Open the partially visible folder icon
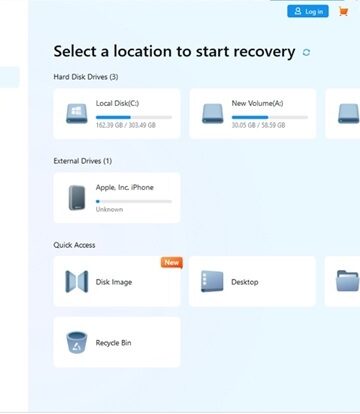Screen dimensions: 360x414 (x=348, y=281)
